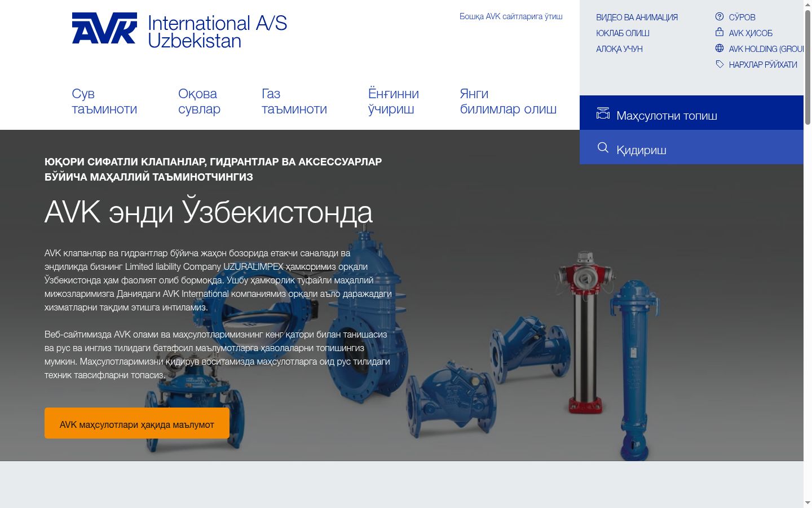812x508 pixels.
Task: Open ЮКЛАБ ОЛИШ link
Action: click(623, 33)
